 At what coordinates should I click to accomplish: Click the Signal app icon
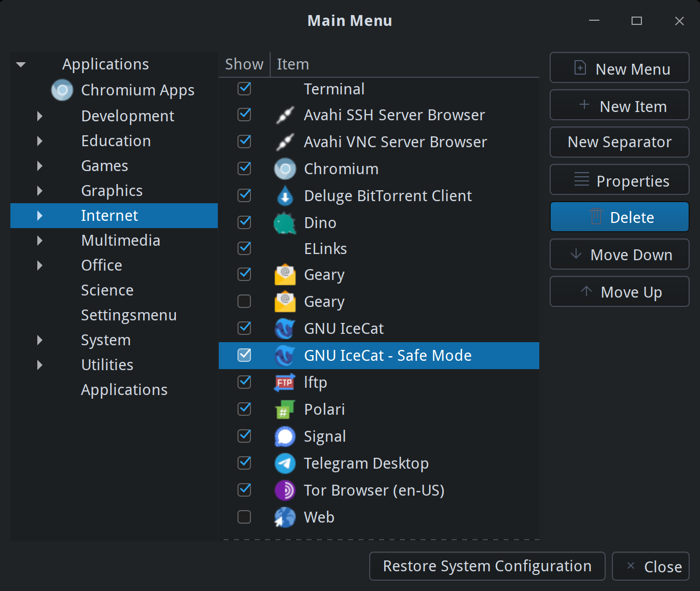coord(285,437)
